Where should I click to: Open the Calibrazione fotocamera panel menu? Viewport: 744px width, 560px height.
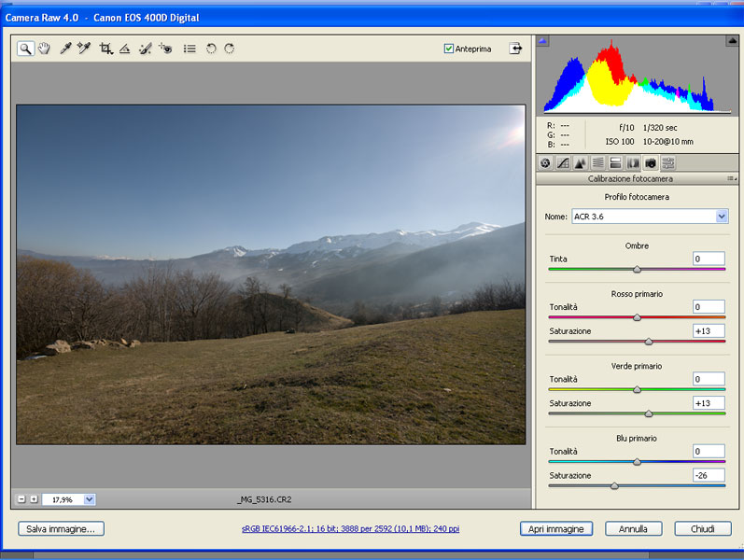[732, 178]
